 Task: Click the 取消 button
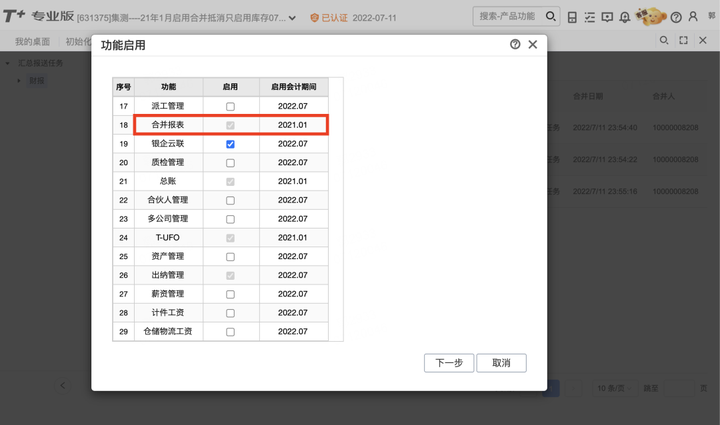(x=501, y=363)
